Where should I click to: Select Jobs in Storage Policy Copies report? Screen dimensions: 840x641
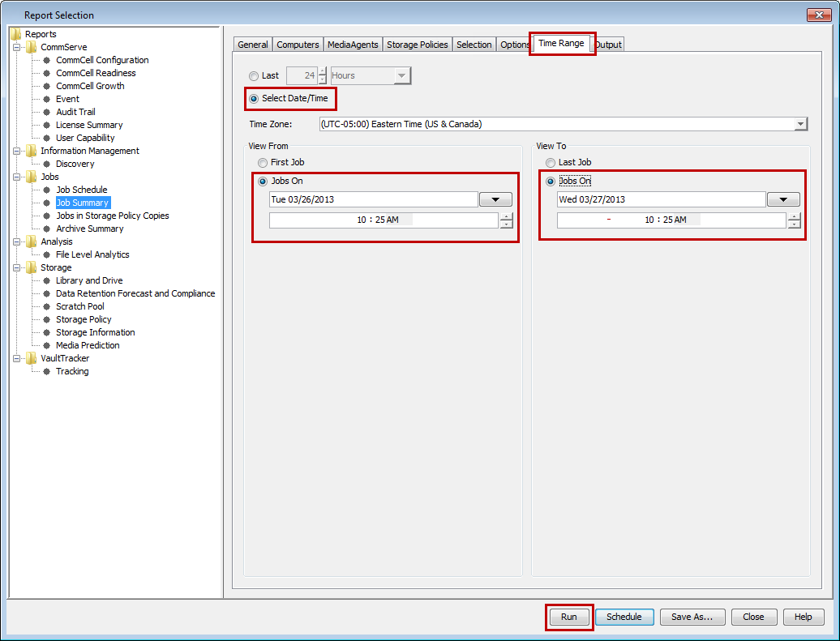pyautogui.click(x=113, y=216)
